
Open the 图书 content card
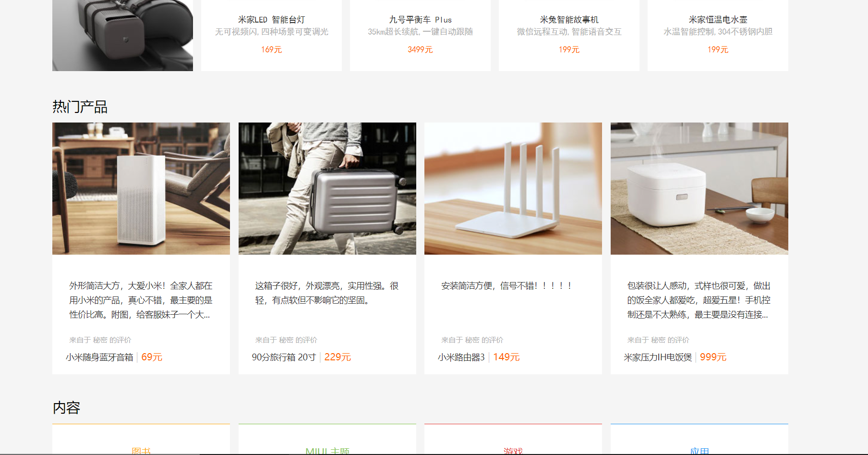(141, 440)
